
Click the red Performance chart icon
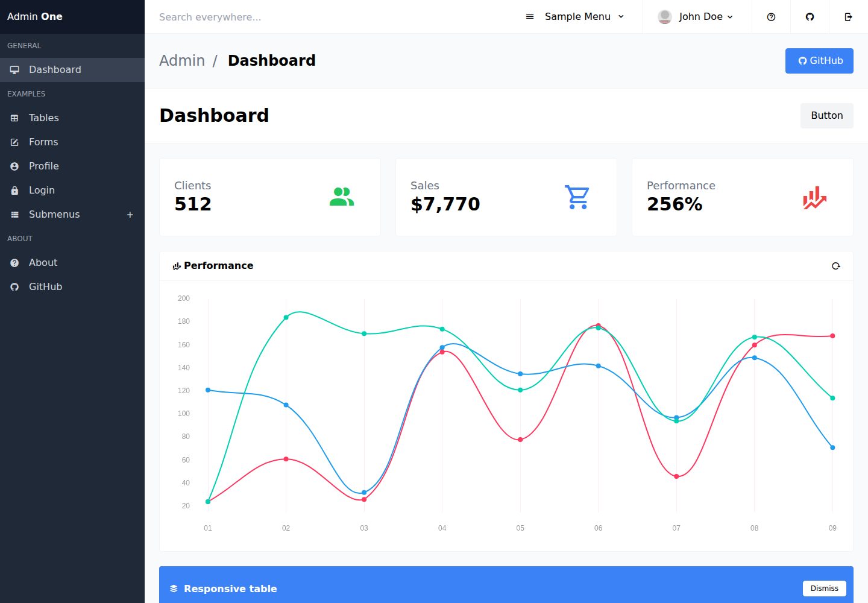coord(814,197)
